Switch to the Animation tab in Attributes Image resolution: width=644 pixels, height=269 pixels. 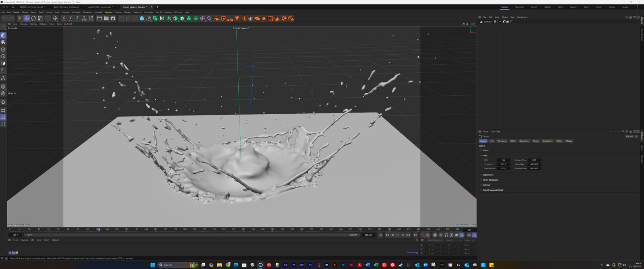(x=524, y=141)
